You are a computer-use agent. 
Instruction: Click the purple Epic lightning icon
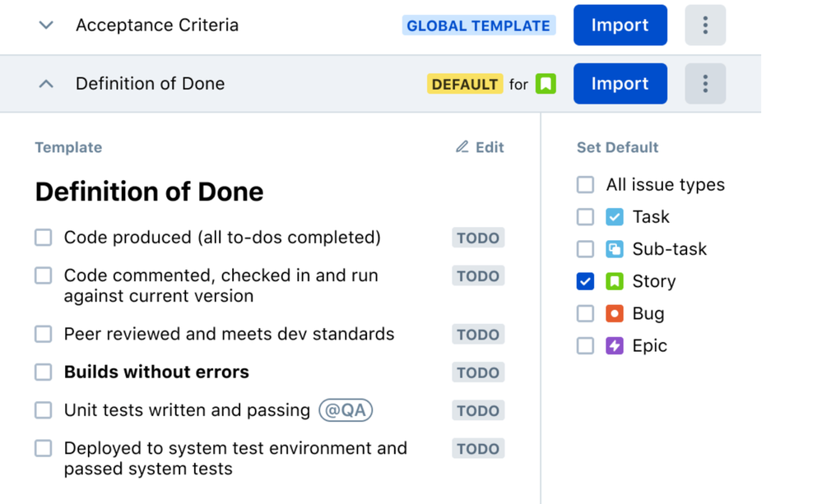(615, 345)
